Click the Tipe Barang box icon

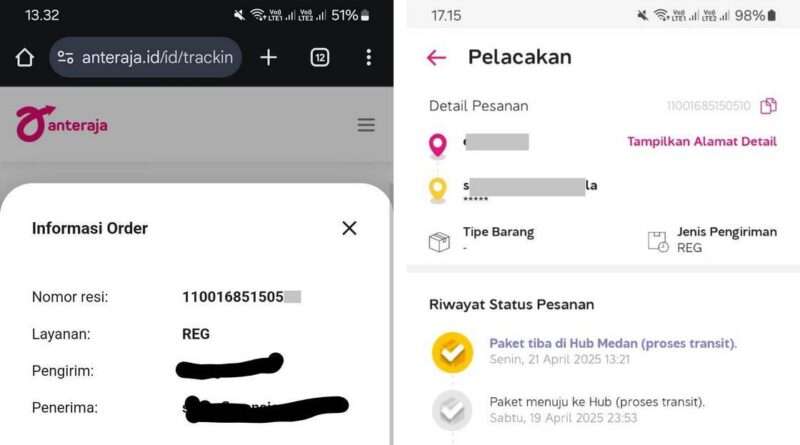tap(439, 242)
